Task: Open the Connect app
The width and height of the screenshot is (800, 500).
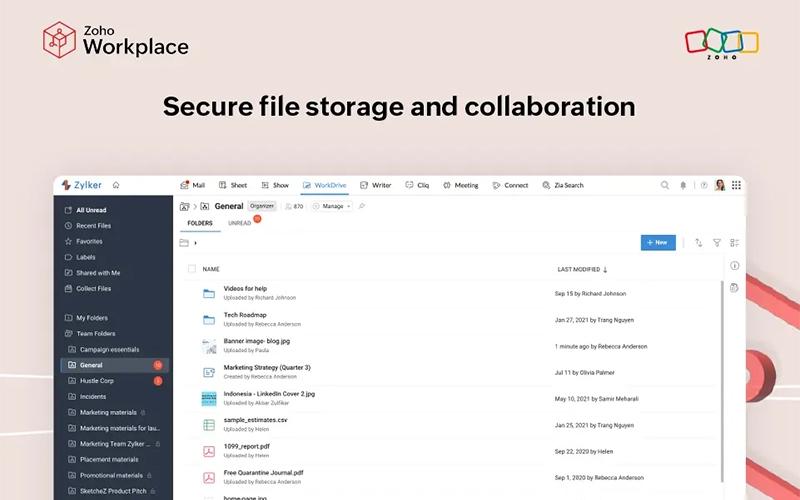Action: pyautogui.click(x=510, y=185)
